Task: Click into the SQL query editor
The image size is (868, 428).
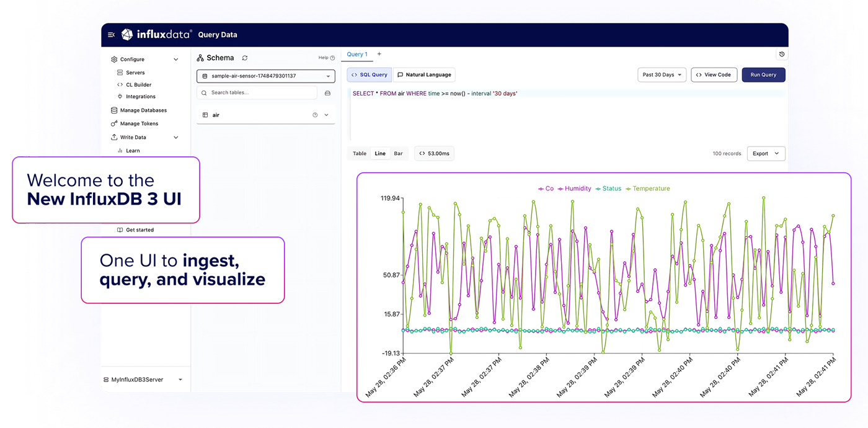Action: 567,115
